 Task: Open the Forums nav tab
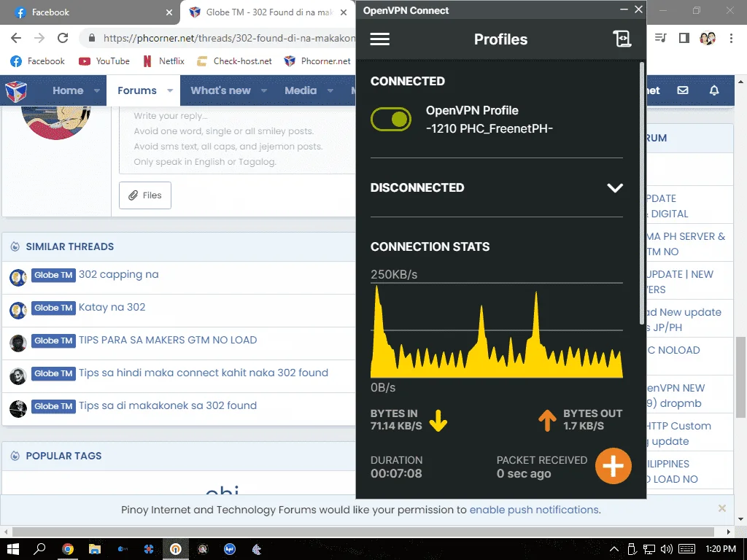point(137,90)
